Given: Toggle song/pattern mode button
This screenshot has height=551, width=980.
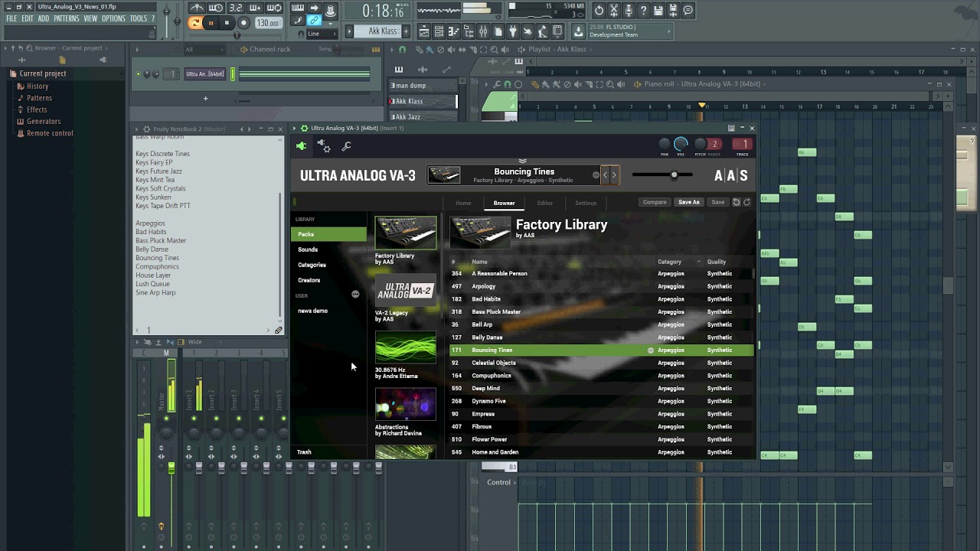Looking at the screenshot, I should tap(195, 23).
